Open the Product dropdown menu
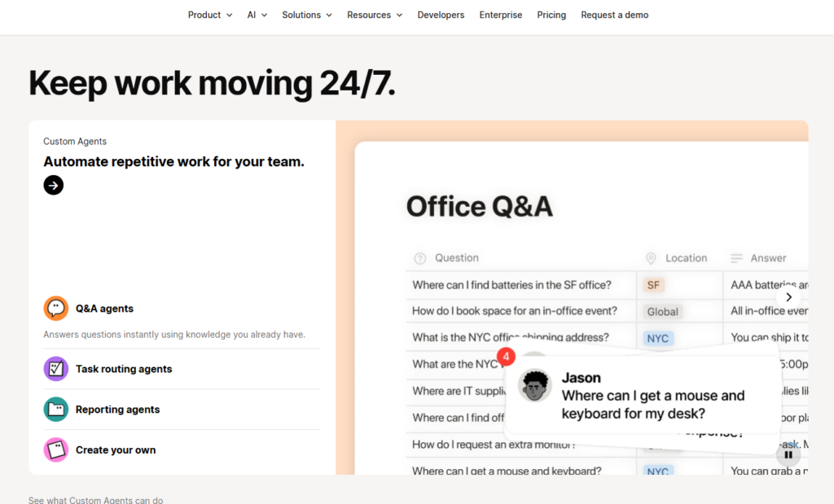The height and width of the screenshot is (504, 834). click(x=209, y=15)
